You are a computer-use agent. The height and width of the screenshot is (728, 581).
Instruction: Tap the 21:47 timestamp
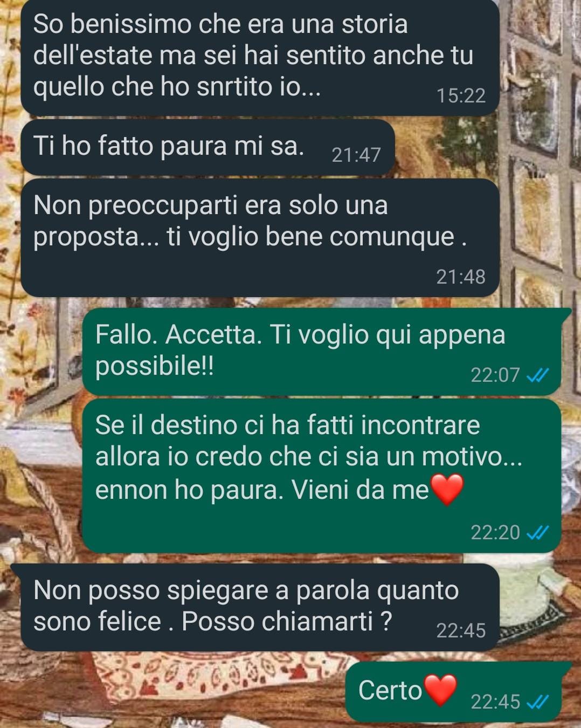pyautogui.click(x=356, y=155)
